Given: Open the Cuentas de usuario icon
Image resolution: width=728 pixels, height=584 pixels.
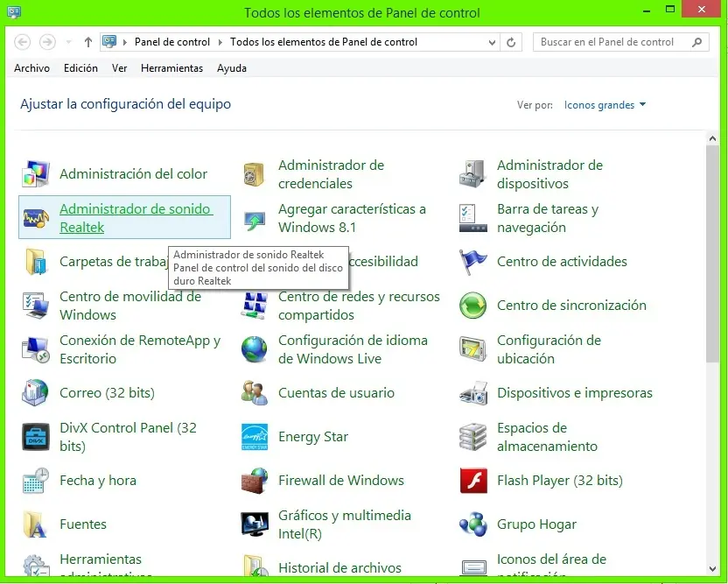Looking at the screenshot, I should coord(254,392).
